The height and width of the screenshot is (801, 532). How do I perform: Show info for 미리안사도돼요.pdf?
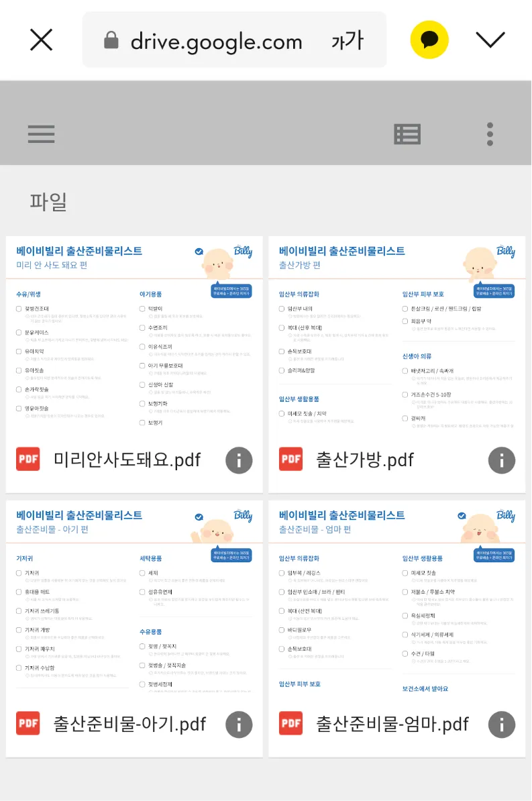tap(240, 460)
